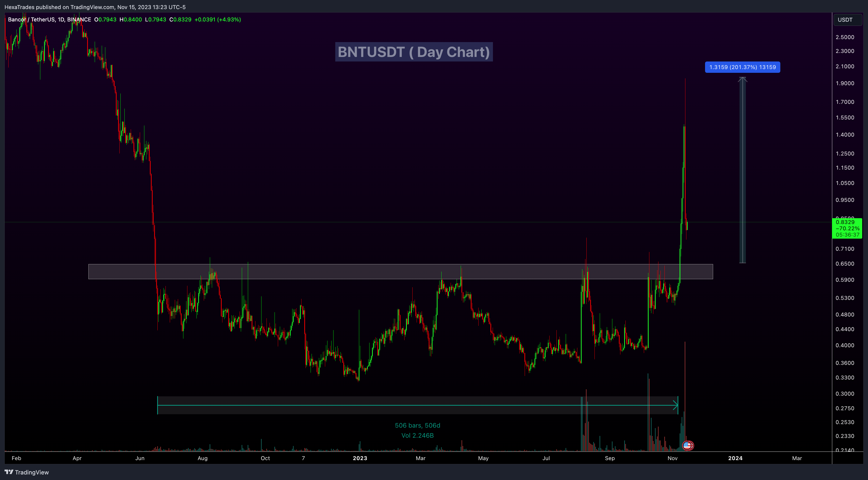
Task: Click the 2024 date label on time axis
Action: (x=735, y=458)
